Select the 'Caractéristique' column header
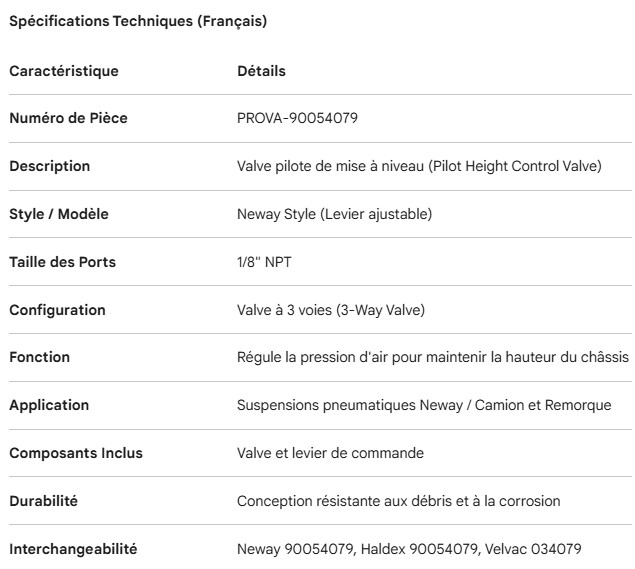 click(64, 71)
